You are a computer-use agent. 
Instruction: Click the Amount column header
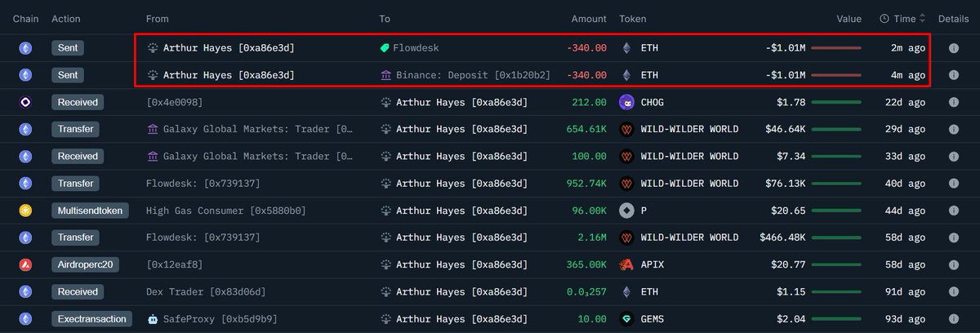coord(588,18)
